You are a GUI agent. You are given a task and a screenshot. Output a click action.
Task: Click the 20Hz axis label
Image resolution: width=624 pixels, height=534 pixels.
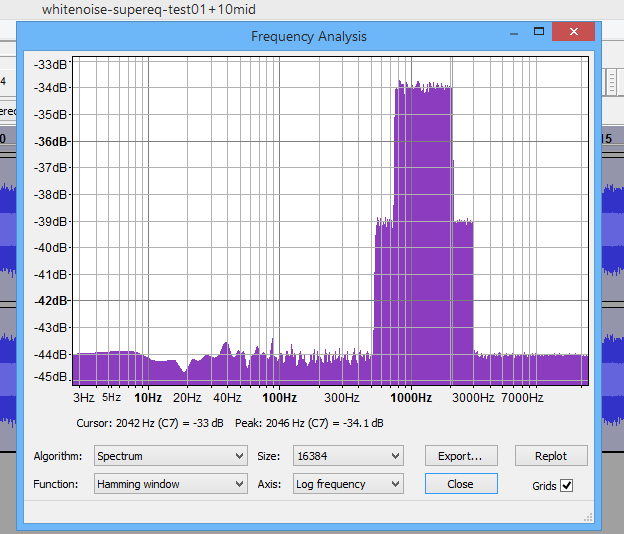point(187,398)
